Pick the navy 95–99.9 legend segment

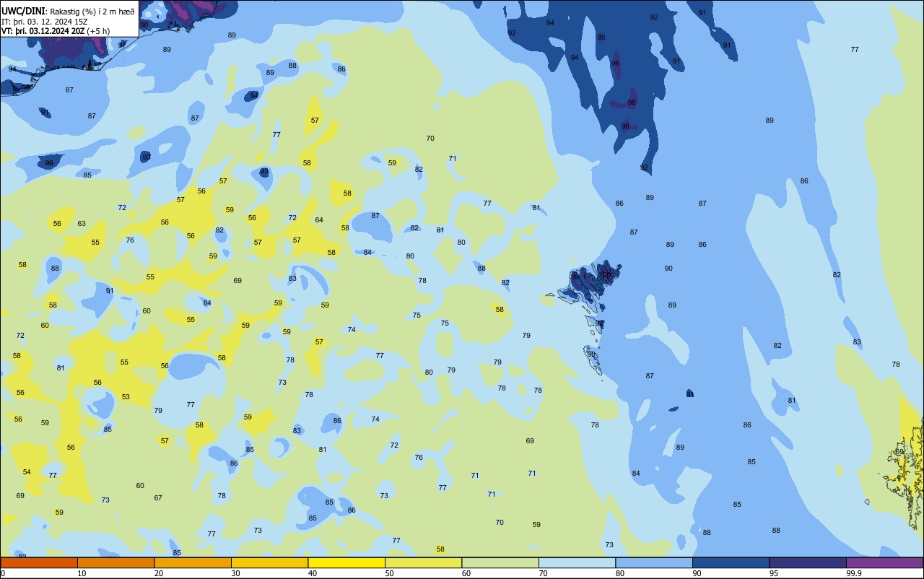[808, 562]
